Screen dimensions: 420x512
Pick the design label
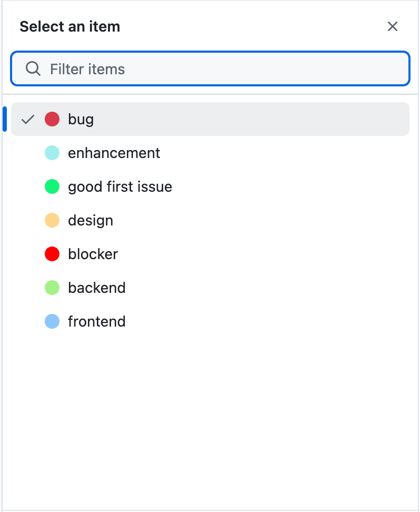click(x=91, y=220)
